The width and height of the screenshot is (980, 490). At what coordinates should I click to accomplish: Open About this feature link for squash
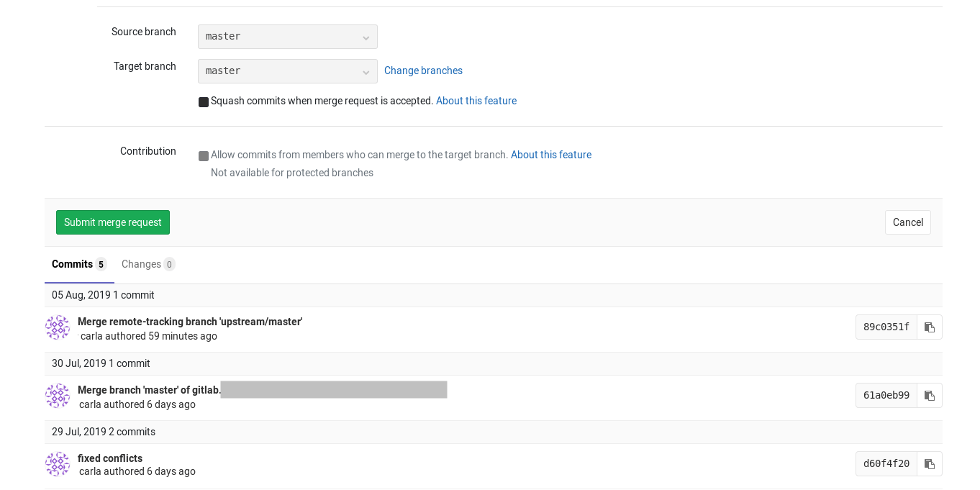click(476, 101)
